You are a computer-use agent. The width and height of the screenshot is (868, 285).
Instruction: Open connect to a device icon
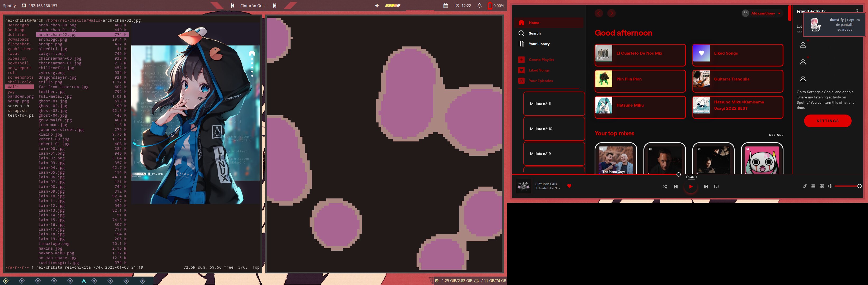tap(822, 186)
